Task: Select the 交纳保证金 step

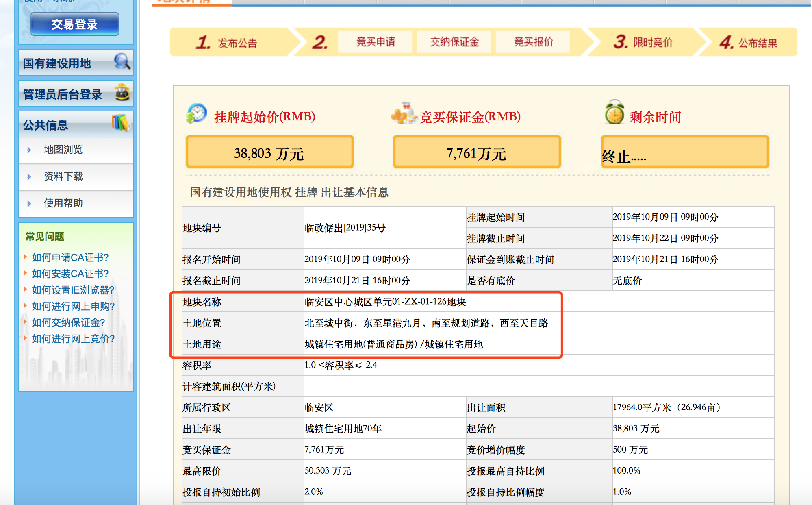Action: tap(454, 42)
